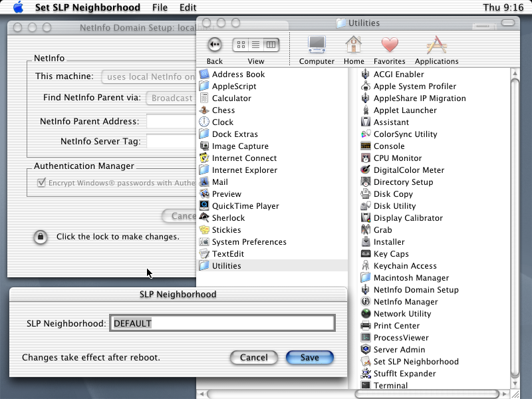Open the Edit menu

tap(188, 7)
